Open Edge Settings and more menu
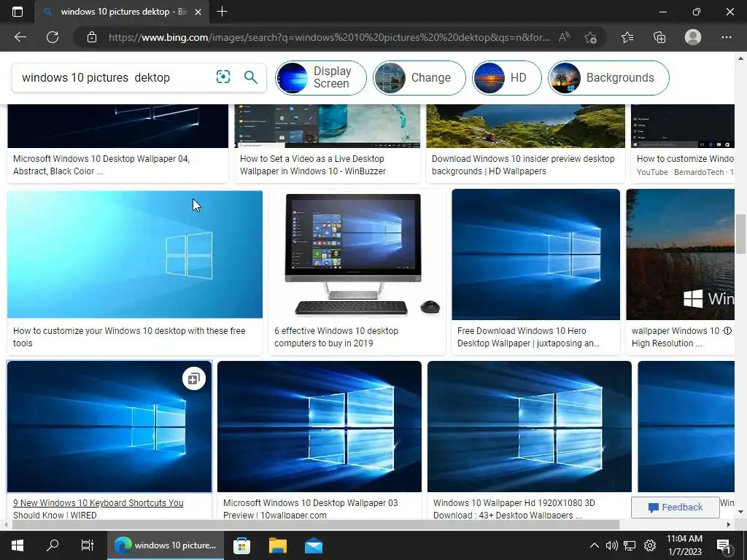The width and height of the screenshot is (747, 560). coord(726,37)
